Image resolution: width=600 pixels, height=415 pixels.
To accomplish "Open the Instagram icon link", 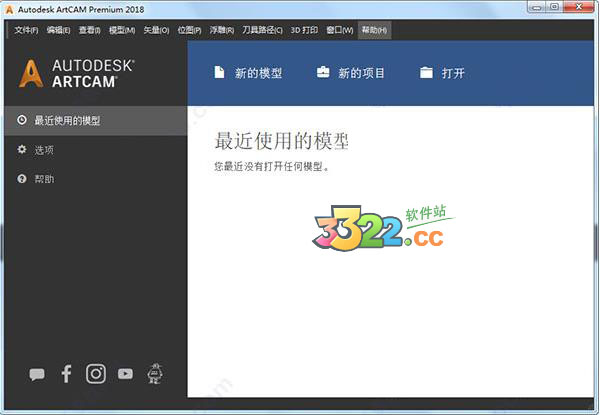I will [x=96, y=374].
